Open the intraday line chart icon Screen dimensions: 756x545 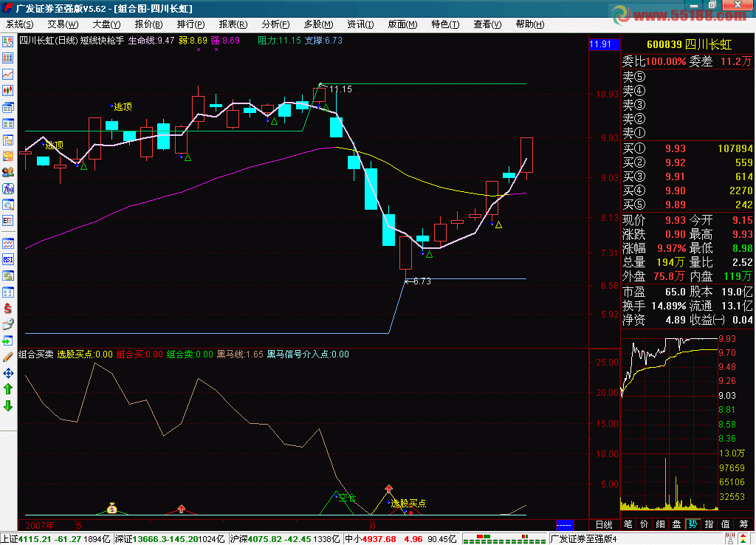[7, 75]
